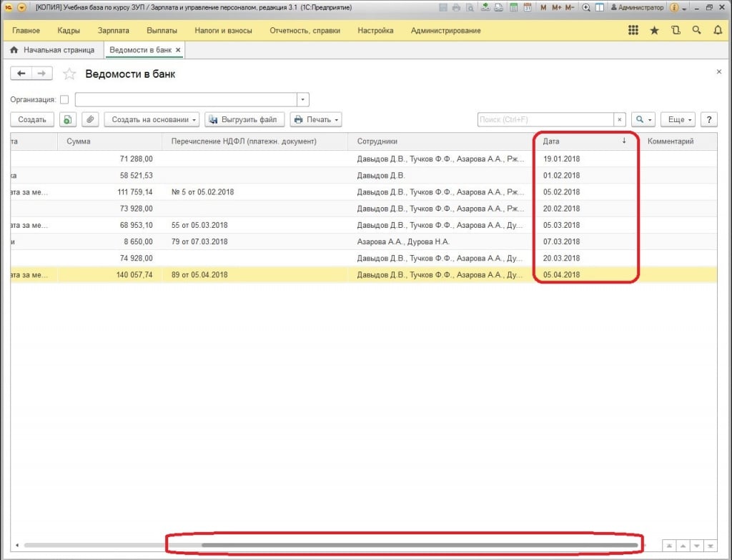The image size is (732, 560).
Task: Click into the Поиск search field
Action: pyautogui.click(x=545, y=120)
